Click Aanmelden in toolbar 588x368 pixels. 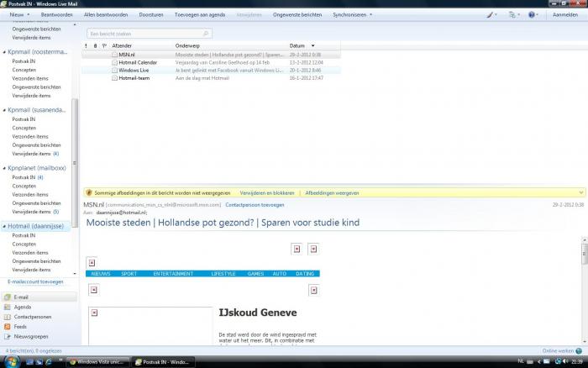pos(565,15)
